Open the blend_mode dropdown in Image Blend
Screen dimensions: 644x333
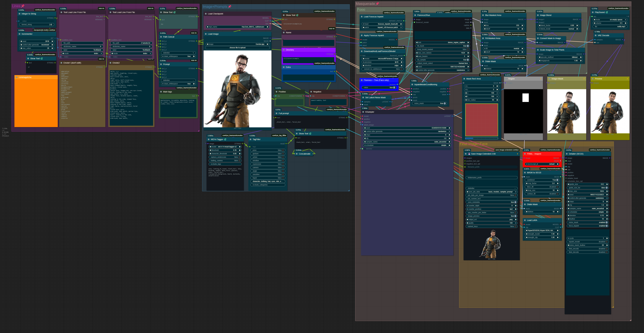tap(558, 29)
